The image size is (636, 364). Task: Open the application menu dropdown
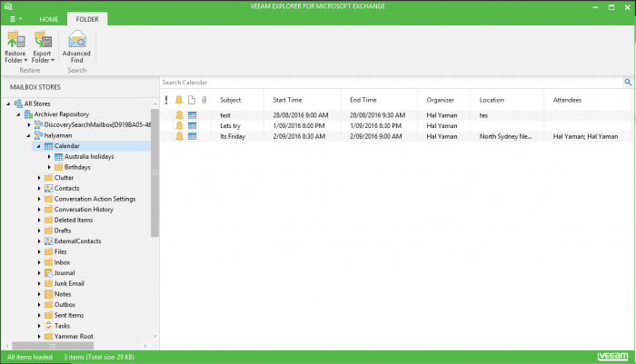pyautogui.click(x=15, y=19)
